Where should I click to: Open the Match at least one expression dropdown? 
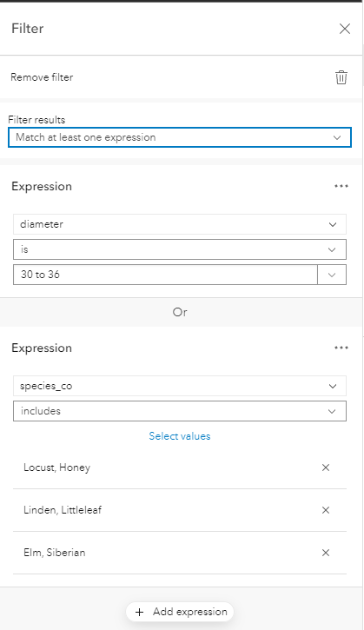pyautogui.click(x=180, y=137)
